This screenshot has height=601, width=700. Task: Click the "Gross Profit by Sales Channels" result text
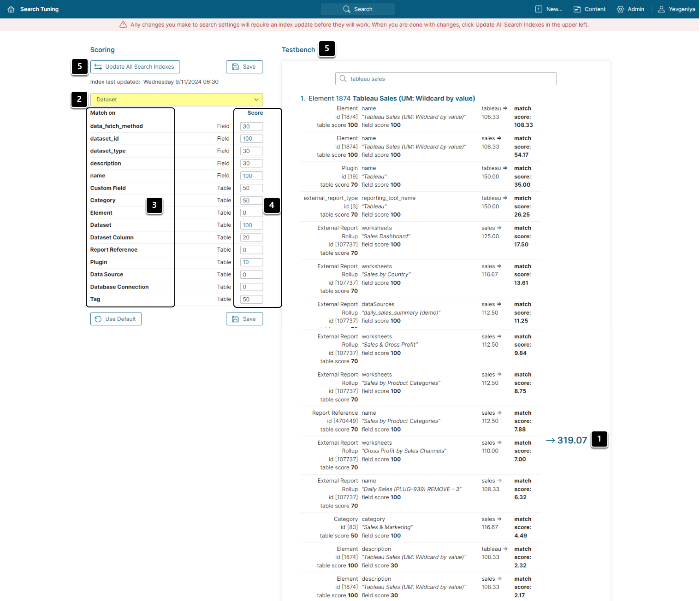[404, 451]
